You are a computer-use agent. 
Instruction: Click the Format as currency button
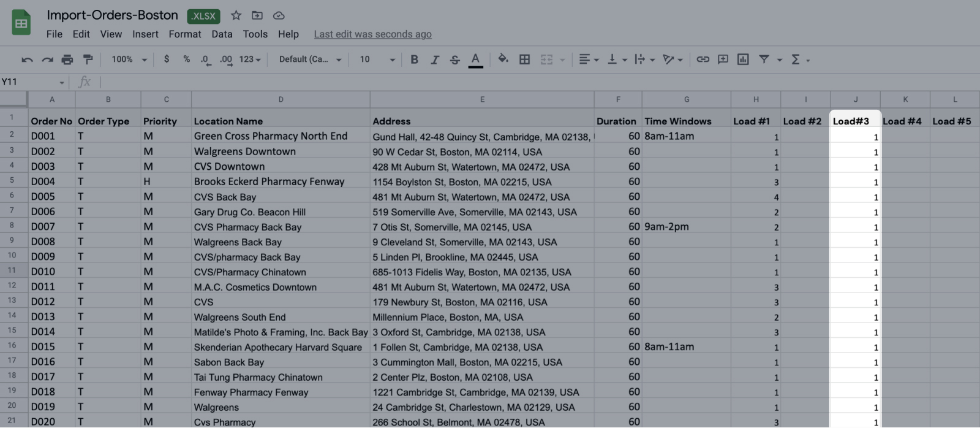click(167, 59)
